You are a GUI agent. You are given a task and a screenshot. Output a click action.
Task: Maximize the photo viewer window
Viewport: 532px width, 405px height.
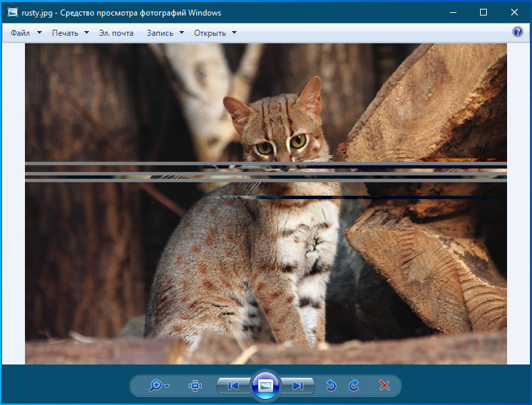(x=483, y=13)
